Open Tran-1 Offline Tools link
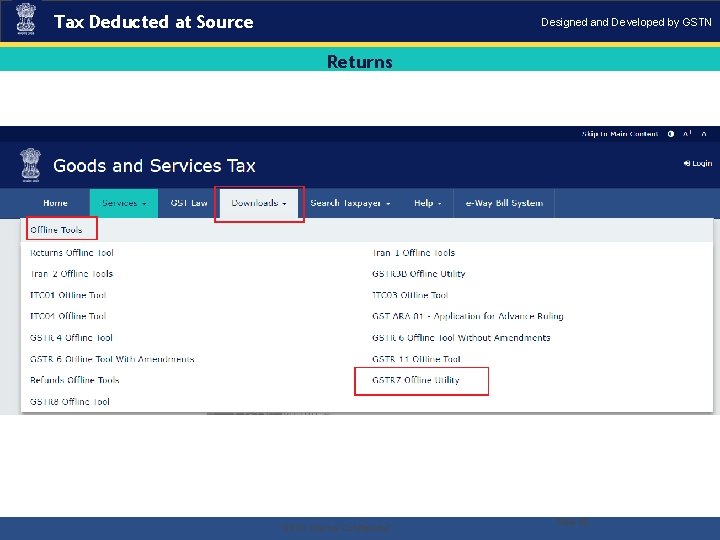Viewport: 720px width, 540px height. (413, 253)
